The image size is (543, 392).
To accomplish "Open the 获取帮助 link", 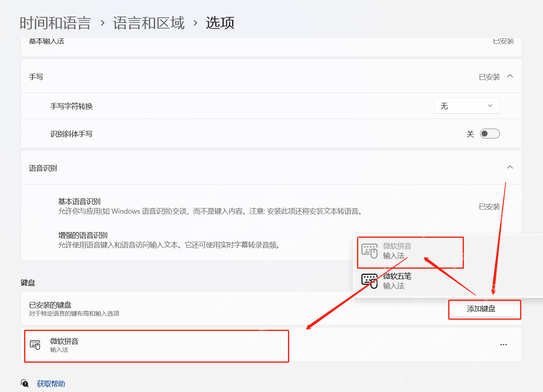I will [x=51, y=384].
